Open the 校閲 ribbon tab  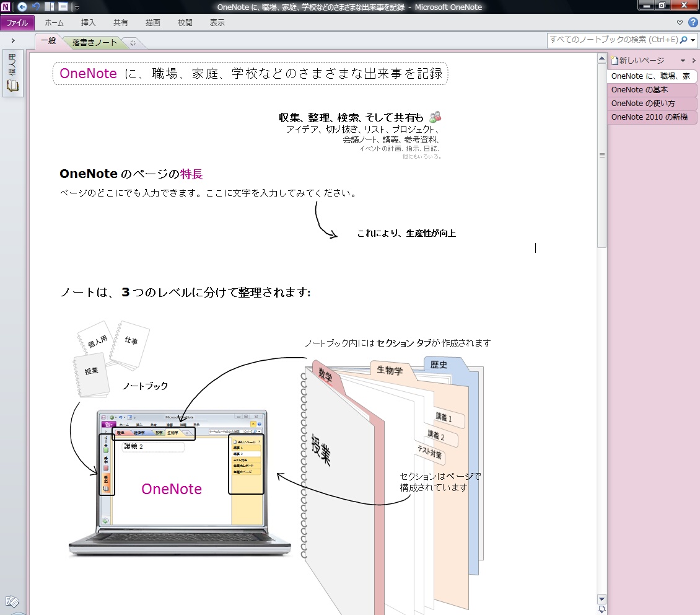pyautogui.click(x=185, y=23)
